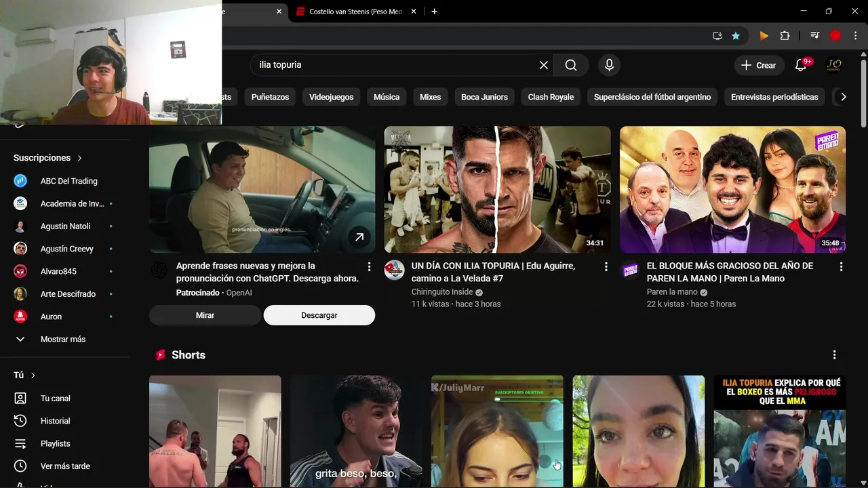Open options for EL BLOQUE MÁS GRACIOSO video
868x488 pixels.
(841, 266)
